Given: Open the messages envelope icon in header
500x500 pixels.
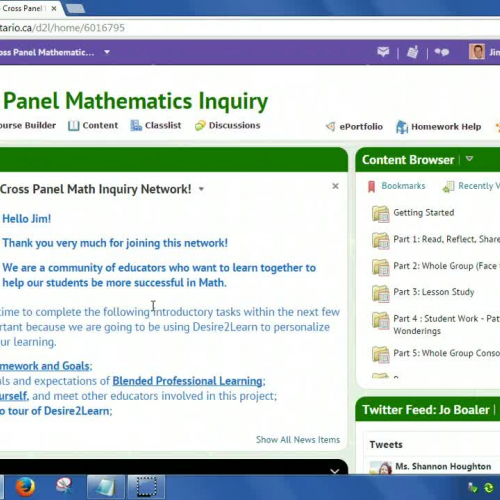Looking at the screenshot, I should tap(383, 52).
